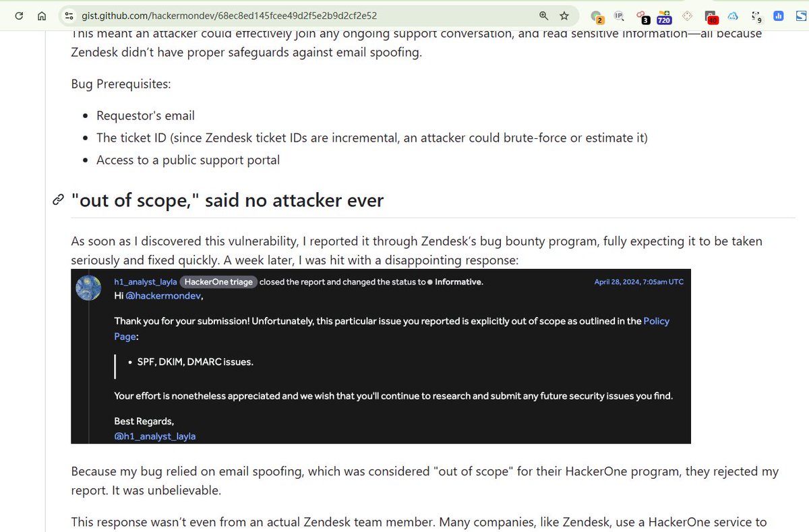Click the April 28, 2024 timestamp

point(638,282)
